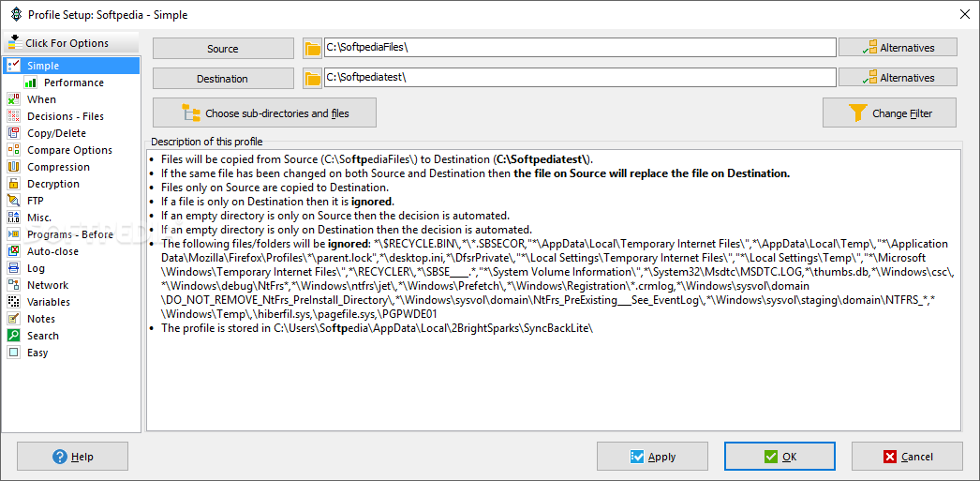Click the Compression icon
Viewport: 980px width, 481px height.
pyautogui.click(x=13, y=167)
